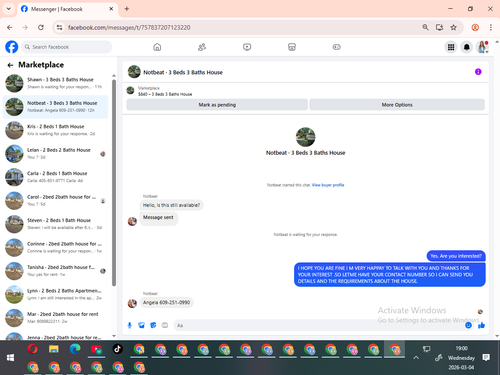The height and width of the screenshot is (375, 500).
Task: Open the tab search dropdown arrow
Action: point(9,9)
